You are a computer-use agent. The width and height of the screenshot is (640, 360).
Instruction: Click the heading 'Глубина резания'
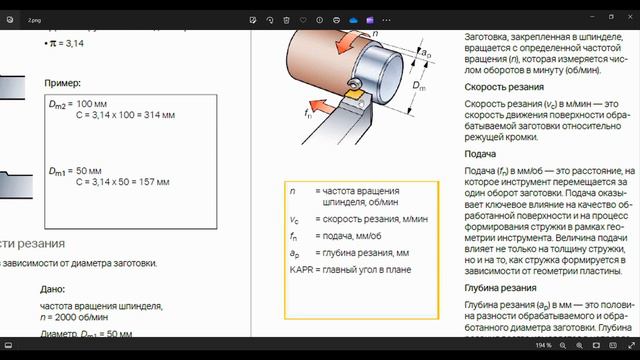pyautogui.click(x=500, y=288)
